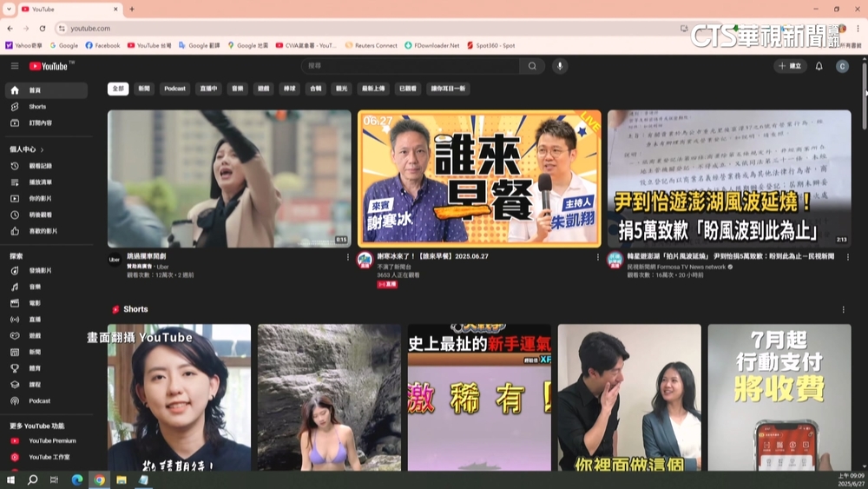The height and width of the screenshot is (489, 868).
Task: Open 遊戲 gaming in Explore section
Action: click(x=47, y=335)
